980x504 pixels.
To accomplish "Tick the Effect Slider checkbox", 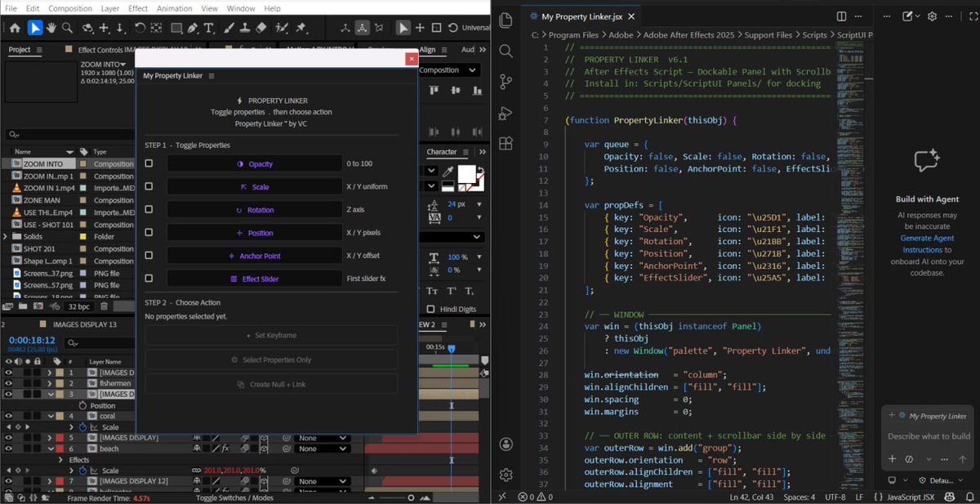I will coord(149,279).
